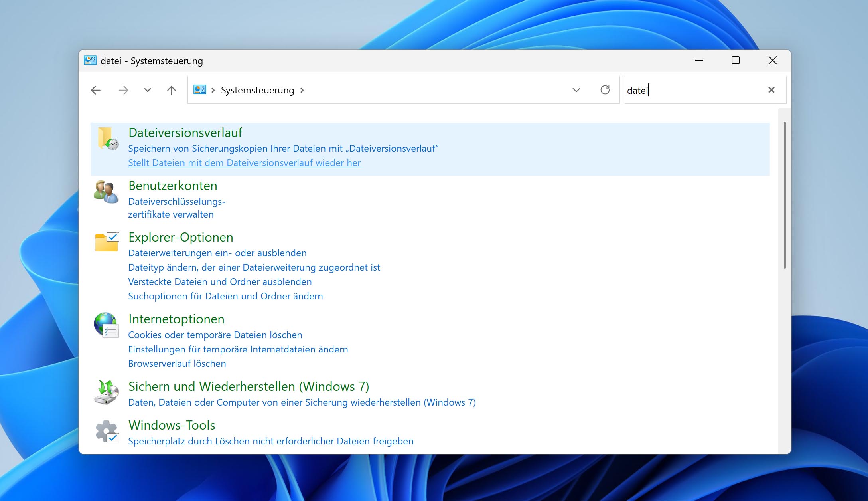Screen dimensions: 868x501
Task: Open Benutzerkonten heading
Action: tap(173, 186)
